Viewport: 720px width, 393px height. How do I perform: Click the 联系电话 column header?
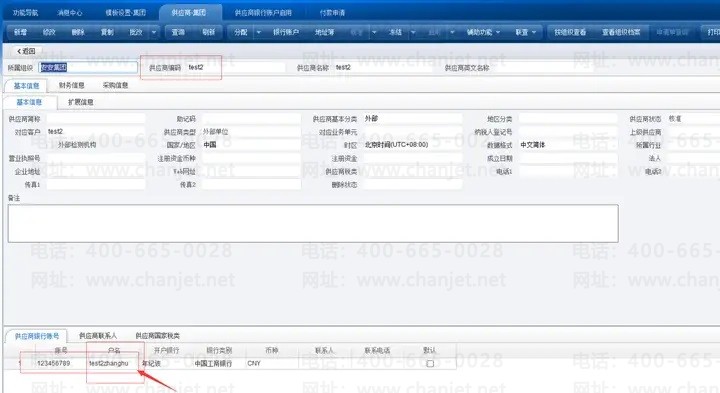coord(377,350)
